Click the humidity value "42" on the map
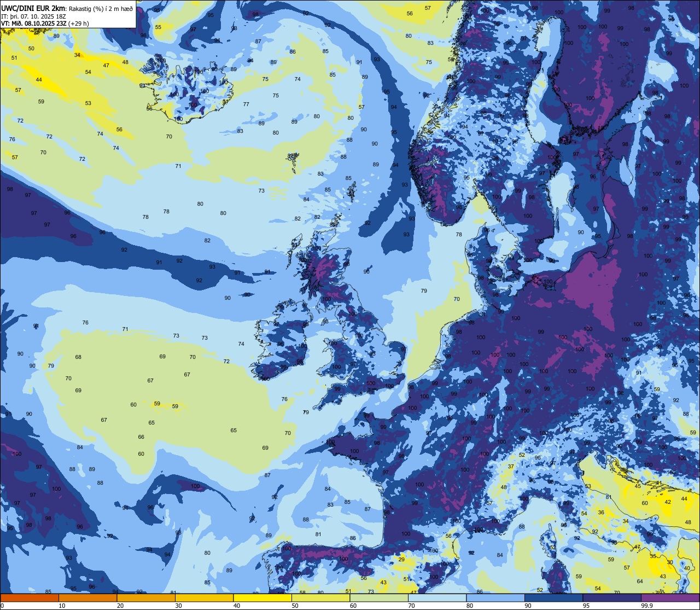The width and height of the screenshot is (700, 610). (x=668, y=502)
